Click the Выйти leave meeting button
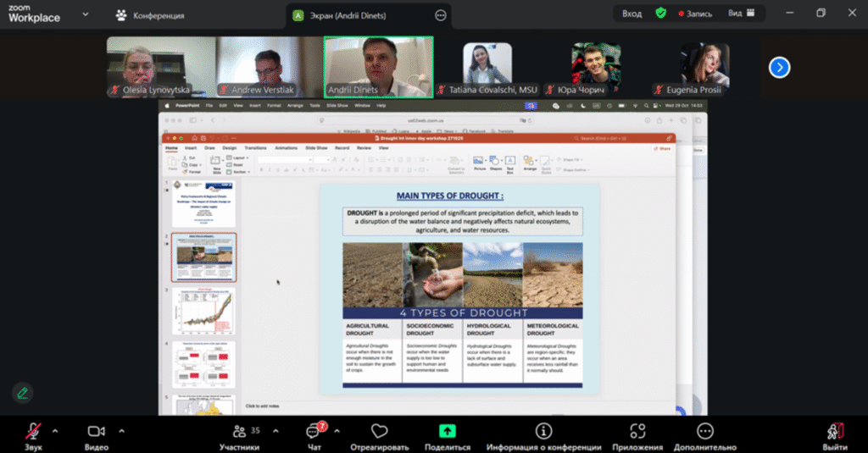868x453 pixels. (x=834, y=432)
